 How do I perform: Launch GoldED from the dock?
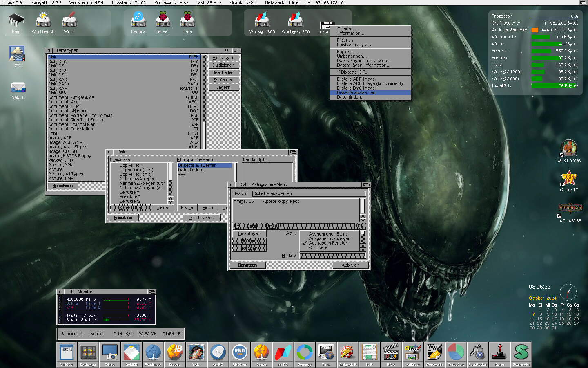coord(131,354)
